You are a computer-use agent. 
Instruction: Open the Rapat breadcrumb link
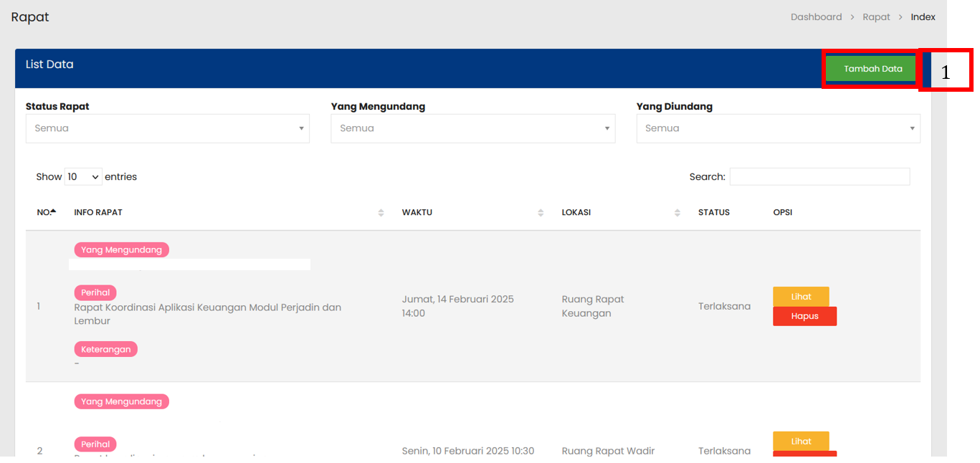point(876,17)
